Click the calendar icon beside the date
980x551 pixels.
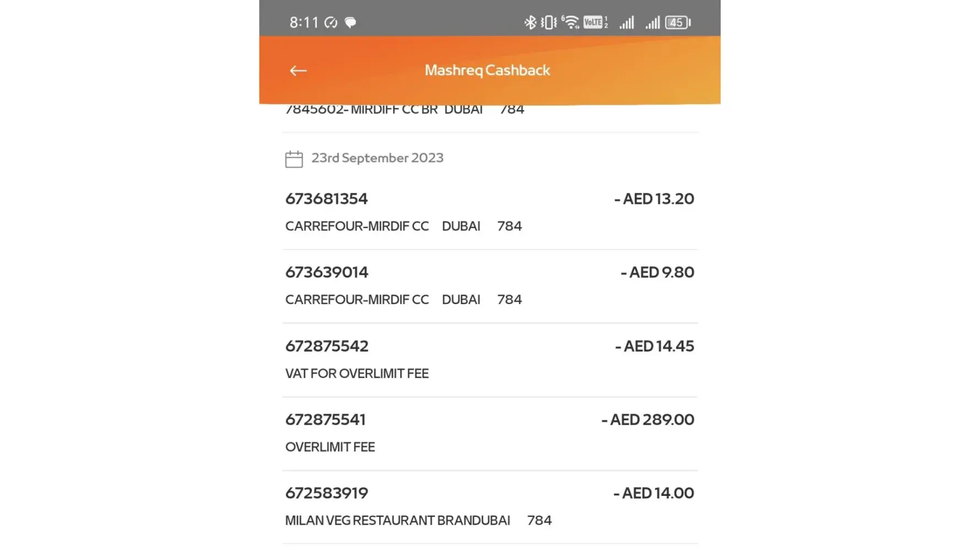[294, 159]
